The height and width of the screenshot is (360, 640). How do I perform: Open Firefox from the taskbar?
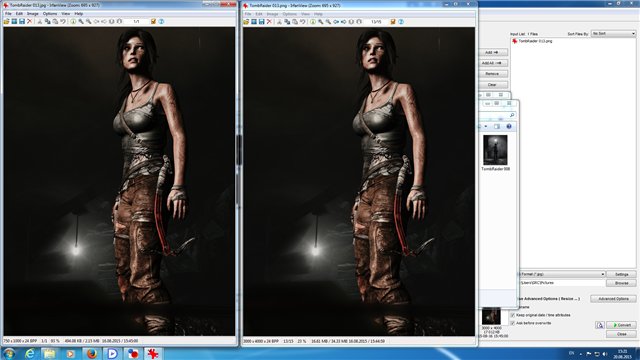(x=92, y=353)
